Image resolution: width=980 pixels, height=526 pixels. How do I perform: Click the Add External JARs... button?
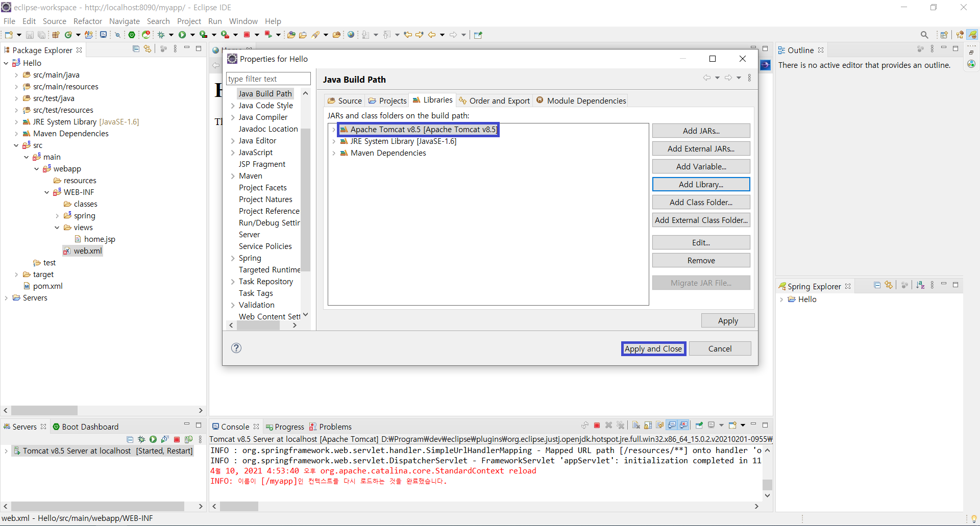click(701, 148)
